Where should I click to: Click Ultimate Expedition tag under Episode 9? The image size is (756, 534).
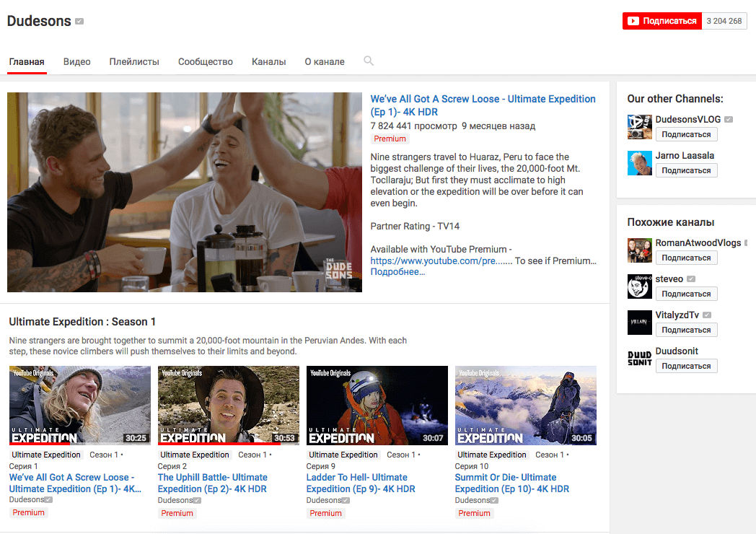tap(343, 455)
